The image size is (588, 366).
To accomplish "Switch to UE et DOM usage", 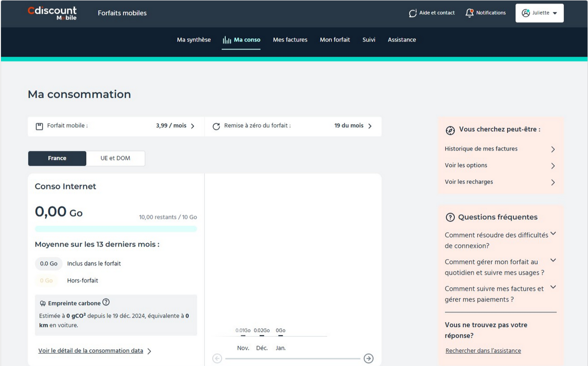I will pos(115,158).
